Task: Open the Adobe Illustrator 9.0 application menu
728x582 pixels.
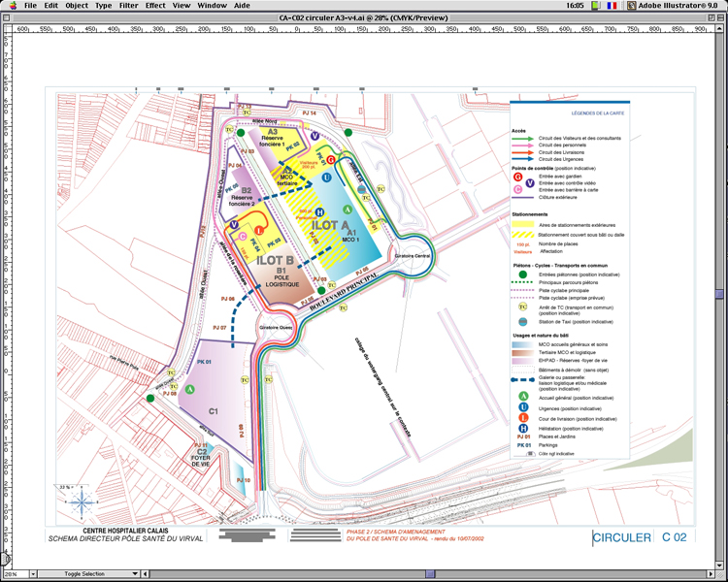Action: [673, 6]
